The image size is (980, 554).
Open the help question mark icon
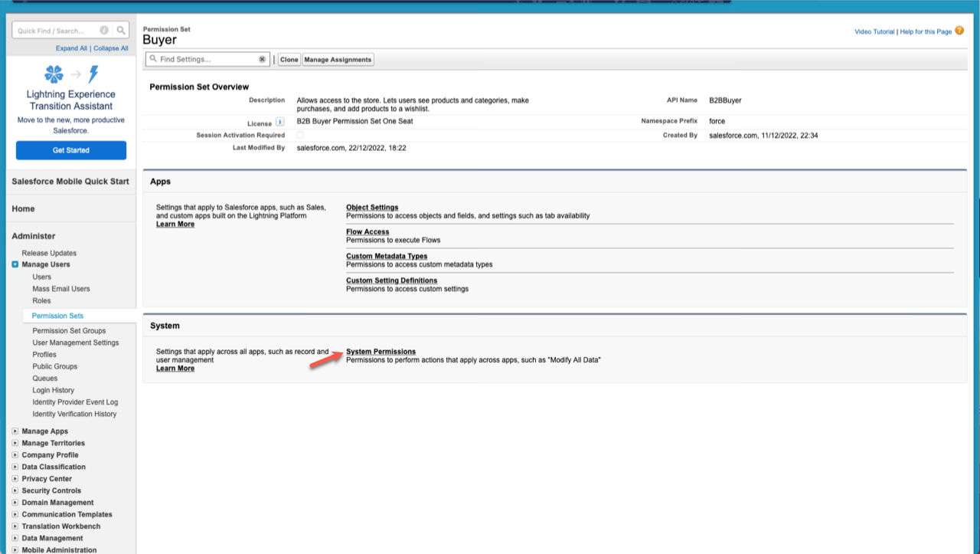click(959, 31)
